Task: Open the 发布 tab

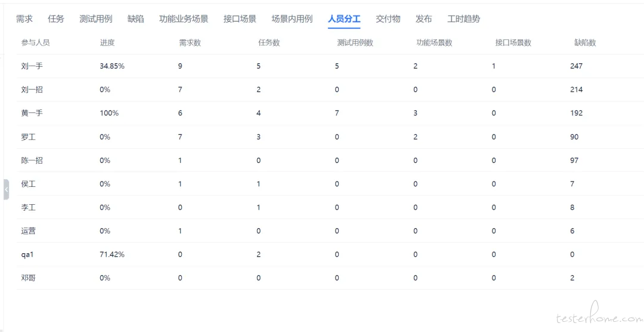Action: click(x=424, y=19)
